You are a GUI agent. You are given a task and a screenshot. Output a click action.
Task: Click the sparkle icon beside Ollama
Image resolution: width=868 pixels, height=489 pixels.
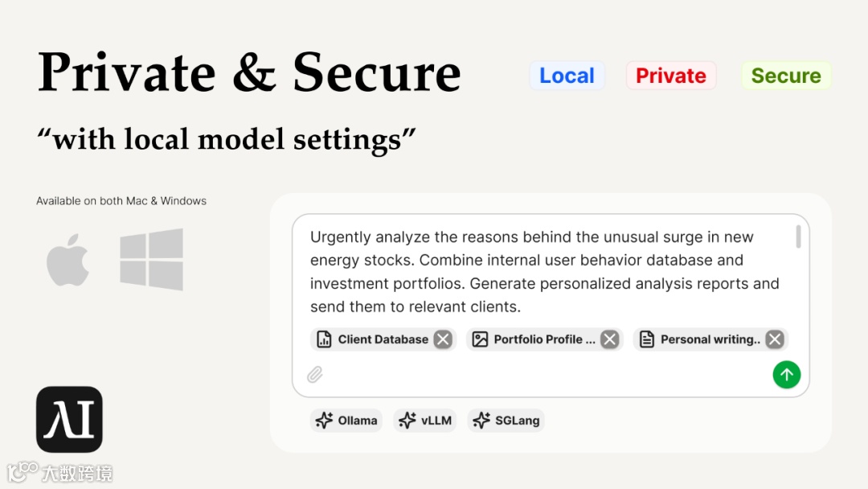pyautogui.click(x=324, y=421)
